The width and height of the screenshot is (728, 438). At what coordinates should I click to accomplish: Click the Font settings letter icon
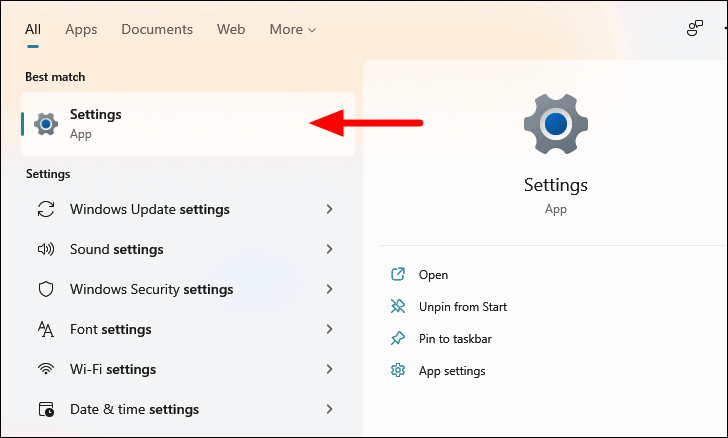pos(46,329)
